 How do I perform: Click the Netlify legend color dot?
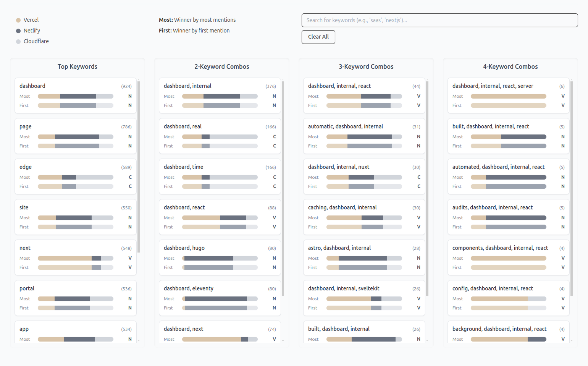18,31
